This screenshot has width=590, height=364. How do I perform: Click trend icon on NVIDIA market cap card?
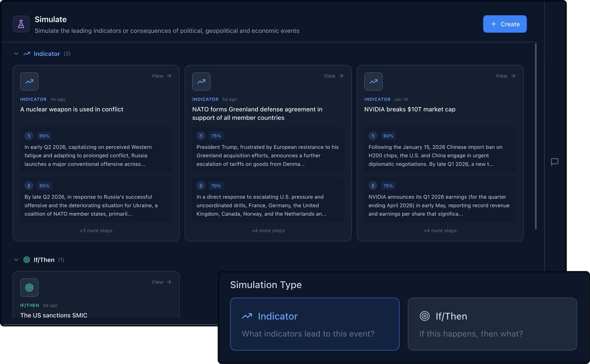[x=373, y=81]
